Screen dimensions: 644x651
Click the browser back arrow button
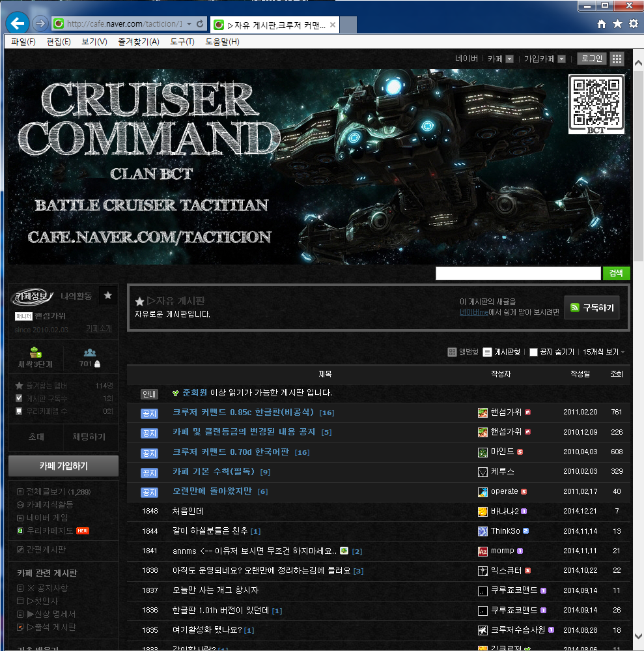point(18,23)
